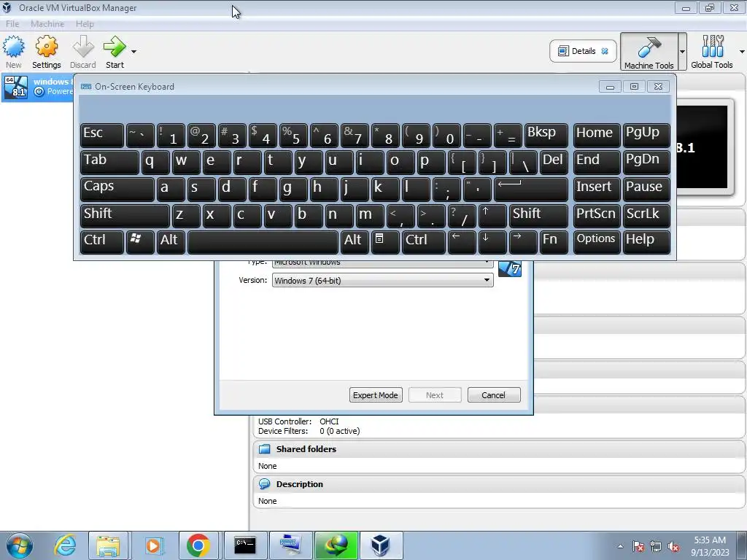This screenshot has width=747, height=560.
Task: Open the File menu
Action: click(x=12, y=24)
